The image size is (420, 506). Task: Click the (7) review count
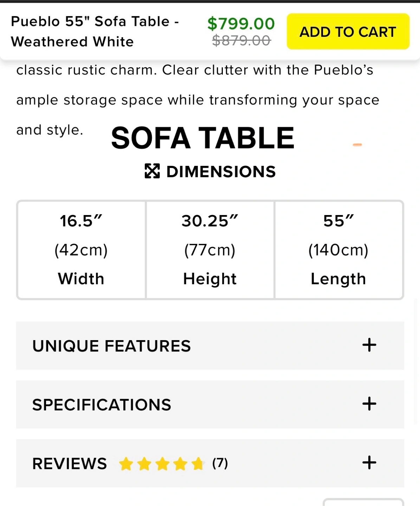pyautogui.click(x=220, y=463)
